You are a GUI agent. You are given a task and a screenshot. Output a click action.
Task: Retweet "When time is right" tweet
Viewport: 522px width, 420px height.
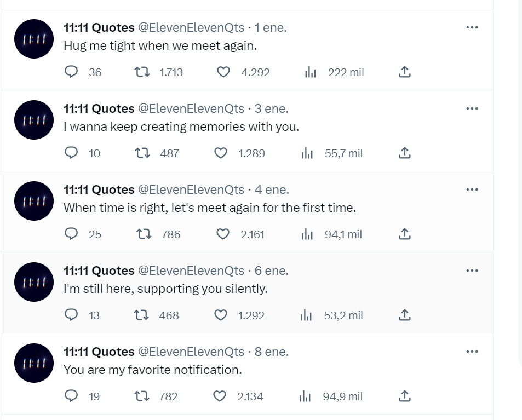[x=144, y=234]
